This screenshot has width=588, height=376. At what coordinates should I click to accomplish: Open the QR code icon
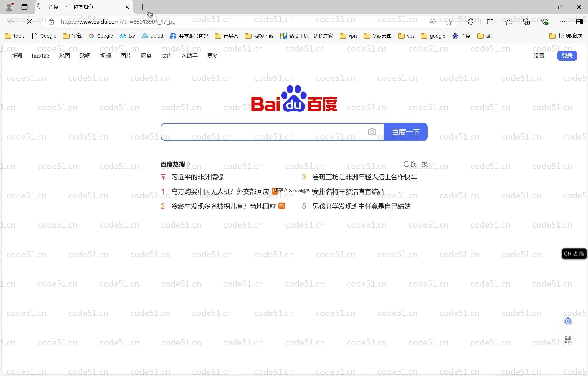click(x=568, y=339)
